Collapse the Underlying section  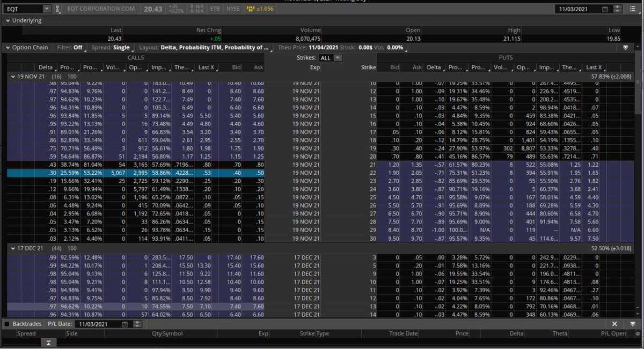coord(7,20)
